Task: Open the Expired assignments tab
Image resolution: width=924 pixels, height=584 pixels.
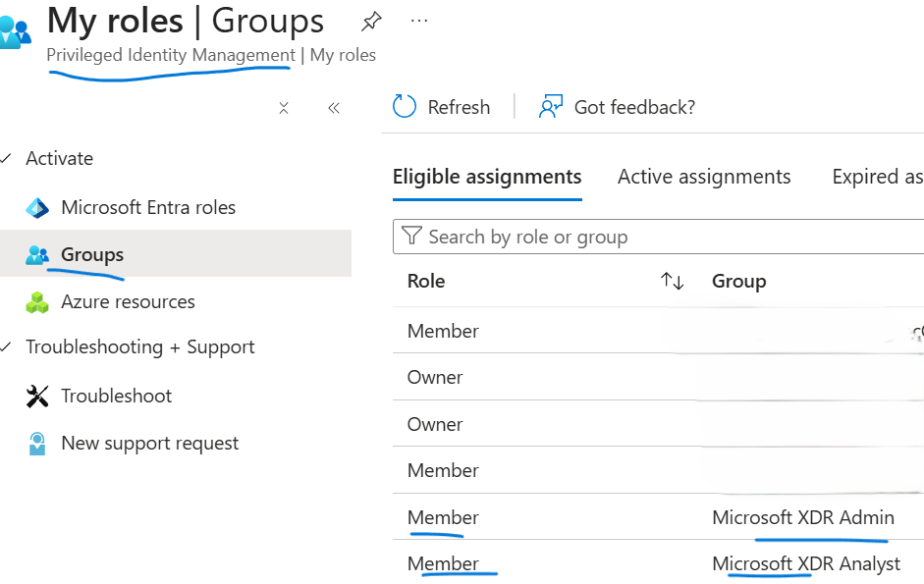Action: coord(878,177)
